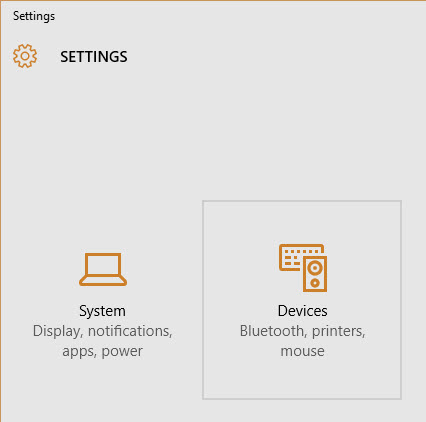Click the speaker part of Devices icon
Image resolution: width=426 pixels, height=422 pixels.
[315, 274]
